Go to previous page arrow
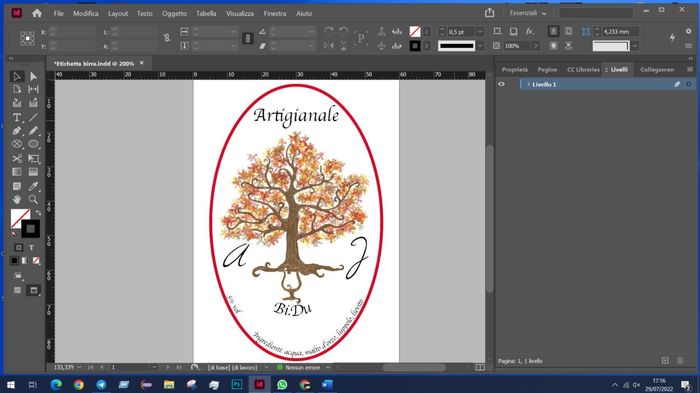Screen dimensions: 700x393 [x=102, y=367]
